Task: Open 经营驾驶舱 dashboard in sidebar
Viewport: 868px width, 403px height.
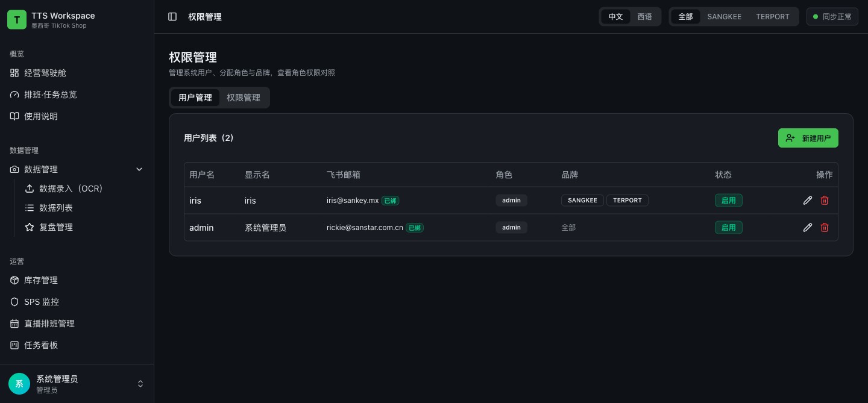Action: (x=77, y=73)
